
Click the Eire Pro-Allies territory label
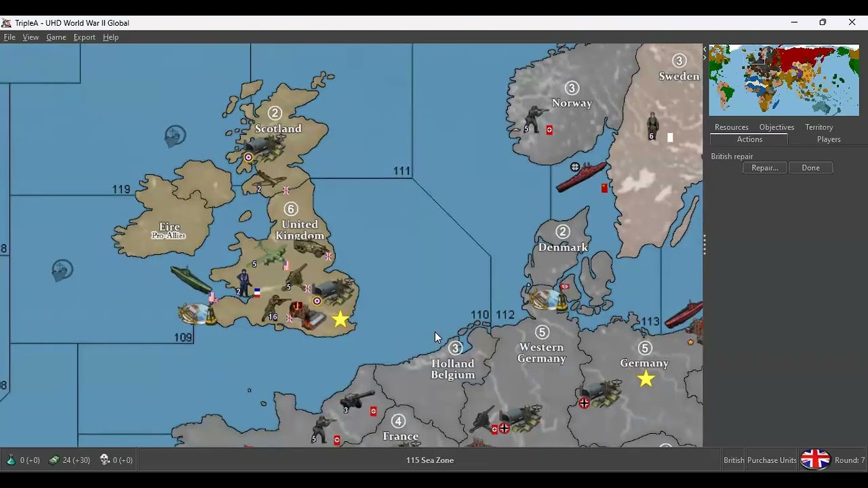pyautogui.click(x=169, y=231)
